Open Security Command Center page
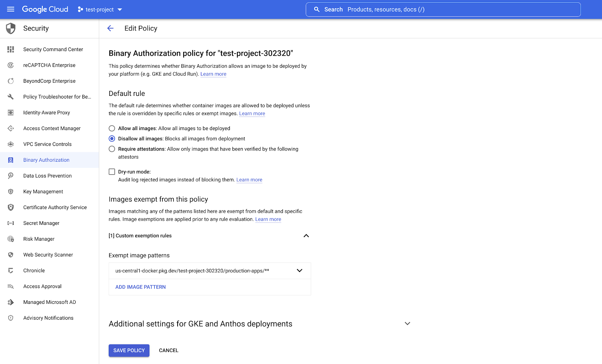 [53, 49]
